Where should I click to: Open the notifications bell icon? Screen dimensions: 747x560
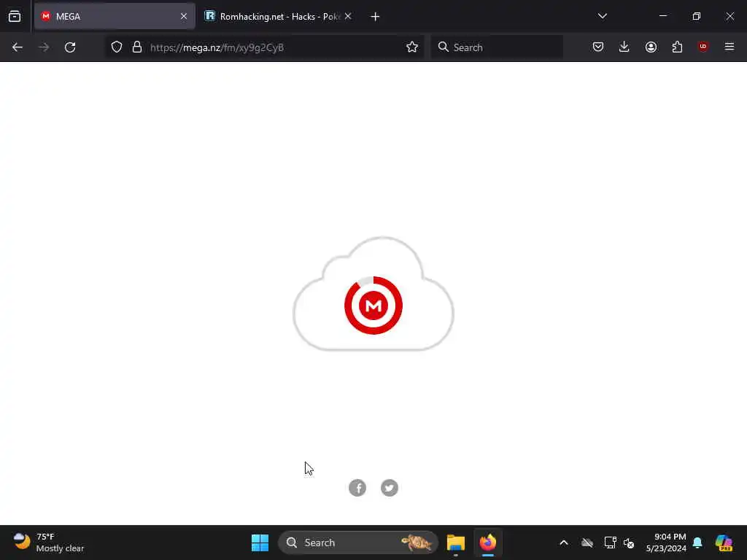pos(697,542)
